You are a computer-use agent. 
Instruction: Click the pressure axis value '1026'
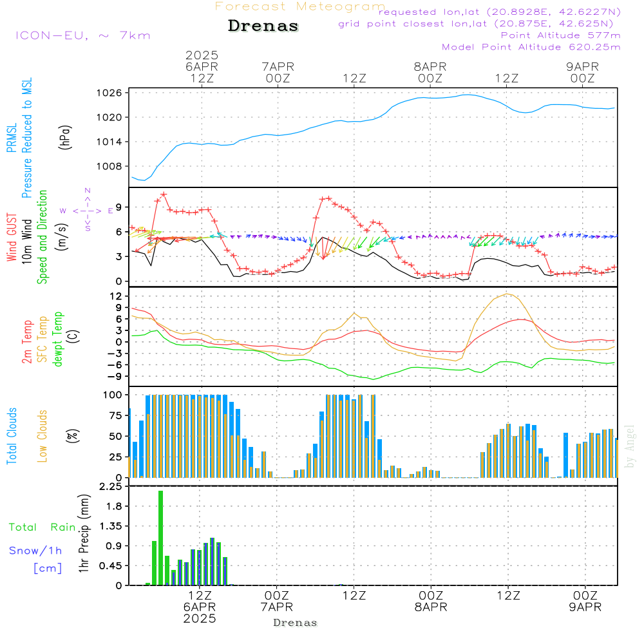click(x=109, y=93)
